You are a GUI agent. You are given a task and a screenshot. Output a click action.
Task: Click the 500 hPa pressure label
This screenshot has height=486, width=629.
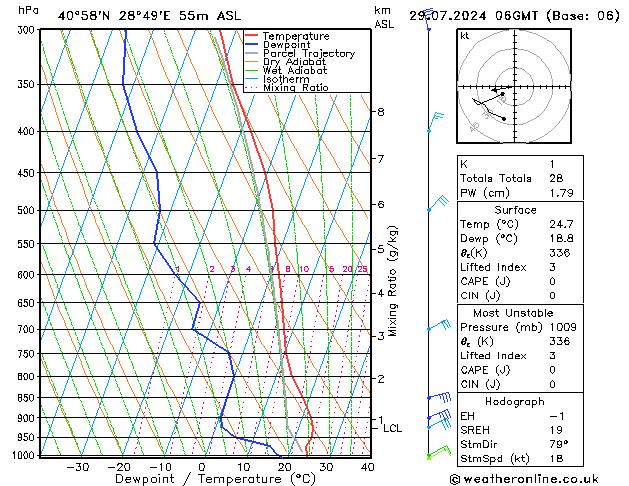point(28,210)
